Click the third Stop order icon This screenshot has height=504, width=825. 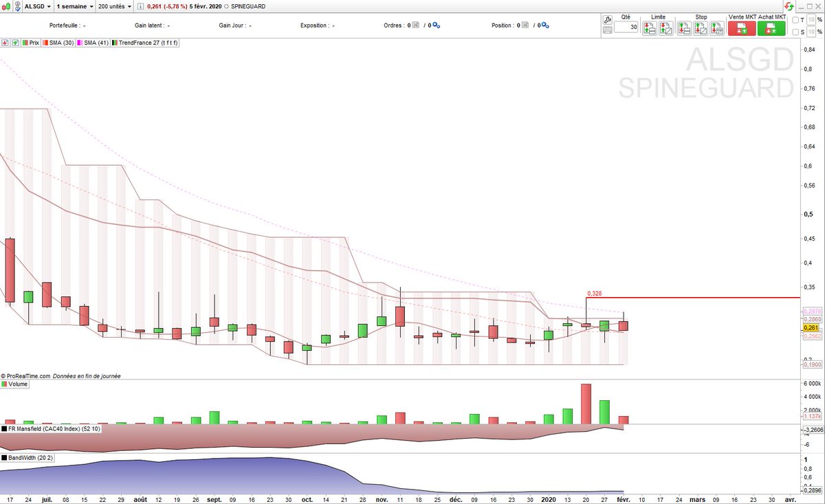[717, 28]
